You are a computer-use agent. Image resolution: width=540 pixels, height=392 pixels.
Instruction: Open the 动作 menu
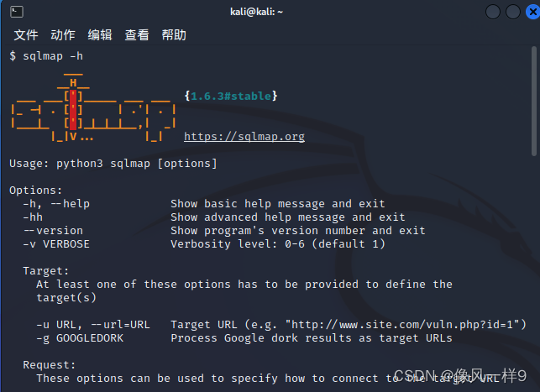pyautogui.click(x=63, y=34)
